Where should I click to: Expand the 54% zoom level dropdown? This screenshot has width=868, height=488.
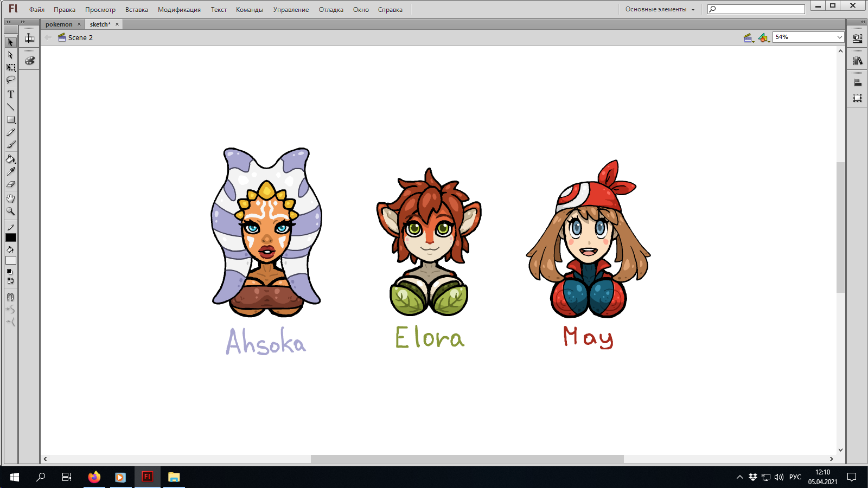pos(839,37)
